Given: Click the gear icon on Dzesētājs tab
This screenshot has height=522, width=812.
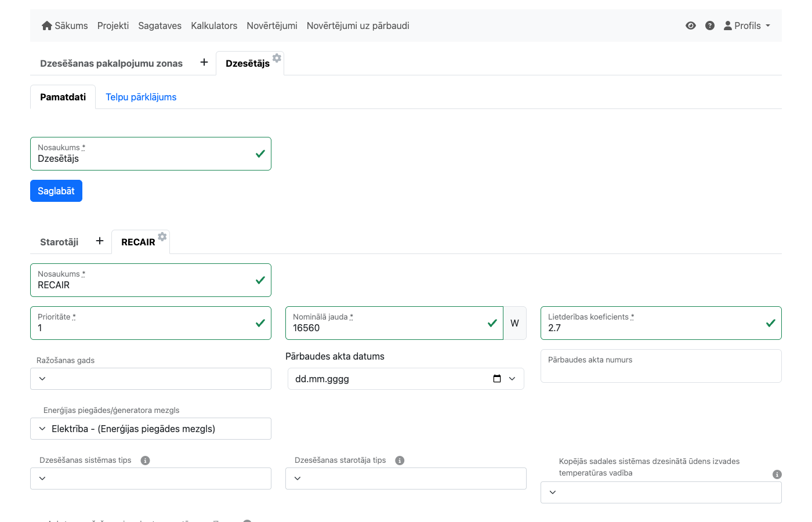Looking at the screenshot, I should coord(277,58).
